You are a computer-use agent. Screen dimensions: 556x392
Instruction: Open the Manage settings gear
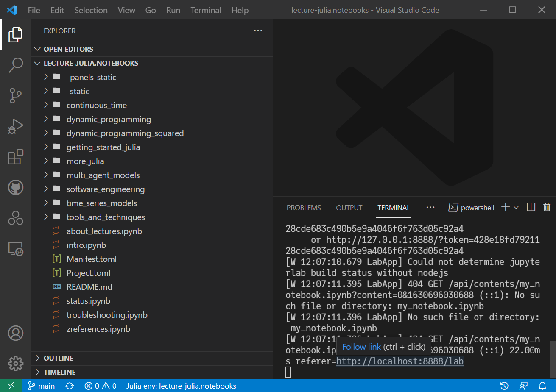coord(16,363)
